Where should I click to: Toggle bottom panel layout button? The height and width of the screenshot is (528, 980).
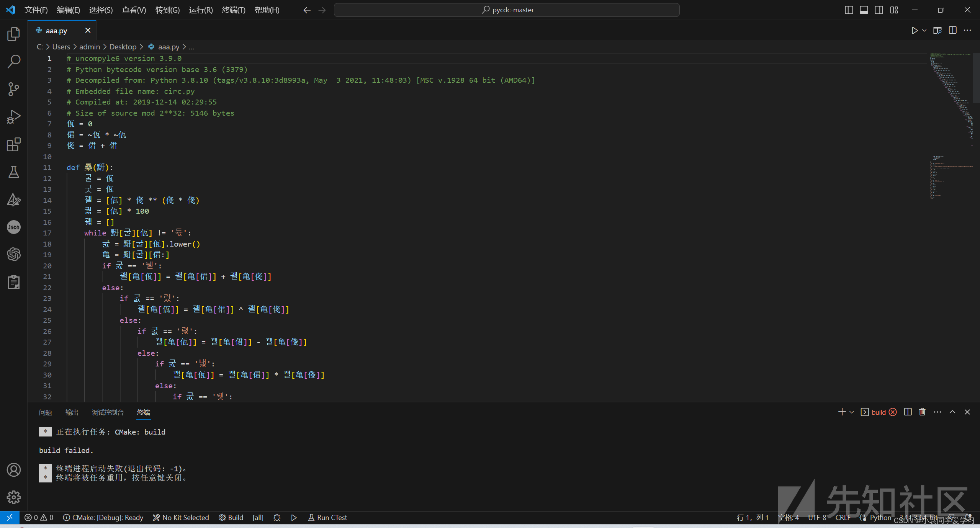[864, 10]
